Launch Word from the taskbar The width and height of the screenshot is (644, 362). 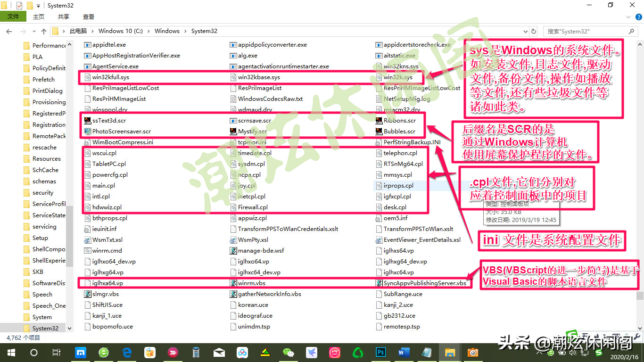pyautogui.click(x=404, y=353)
